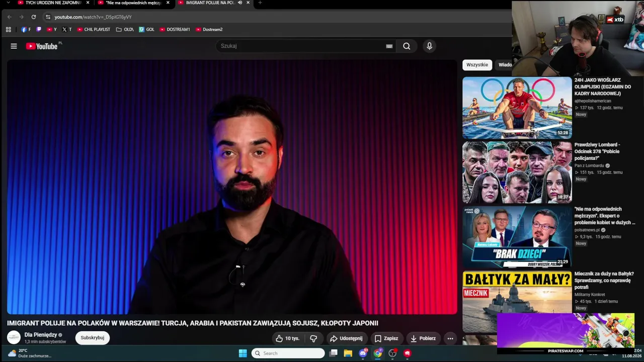Click the address bar URL
Screen dimensions: 644x362
[93, 17]
